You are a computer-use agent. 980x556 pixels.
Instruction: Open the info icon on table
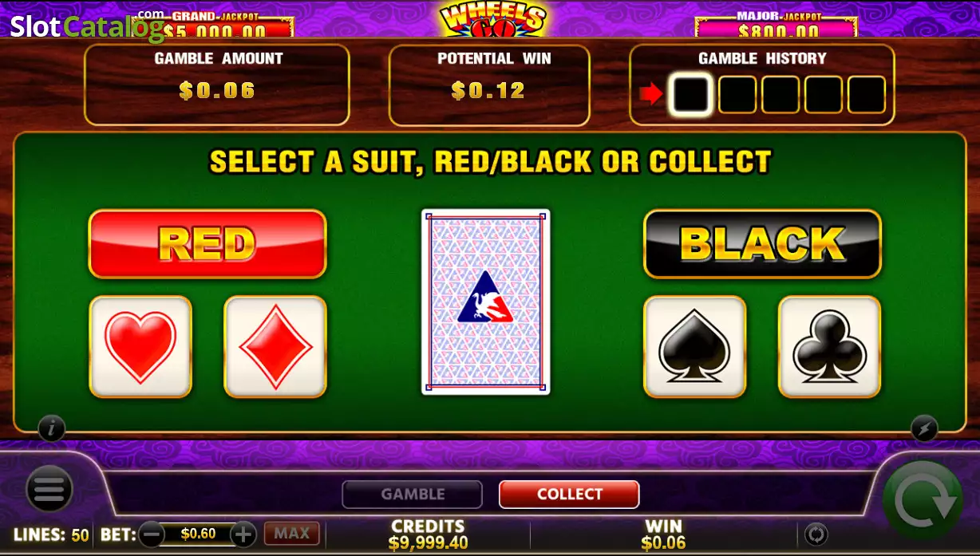point(52,428)
